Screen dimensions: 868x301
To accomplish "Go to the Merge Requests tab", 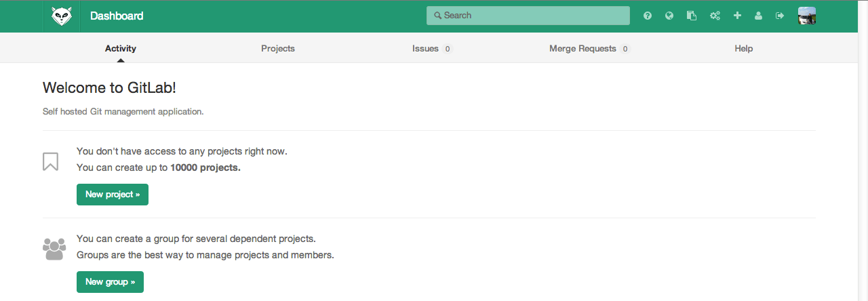I will [x=583, y=49].
